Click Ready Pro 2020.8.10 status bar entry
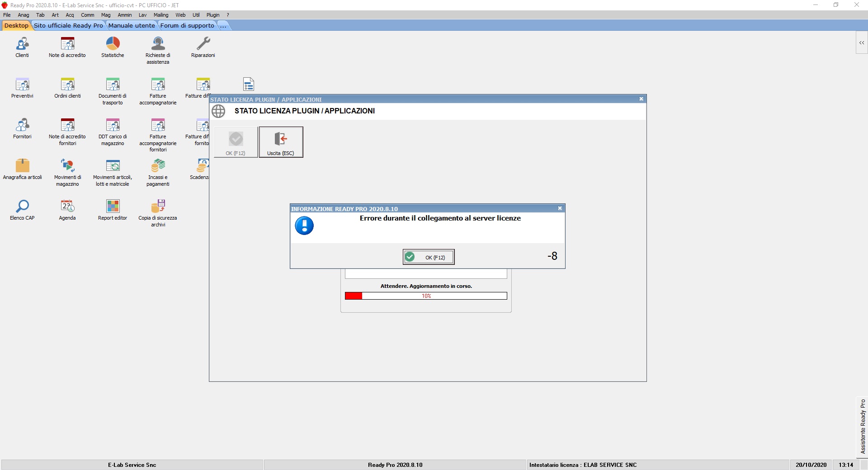The width and height of the screenshot is (868, 470). [395, 465]
